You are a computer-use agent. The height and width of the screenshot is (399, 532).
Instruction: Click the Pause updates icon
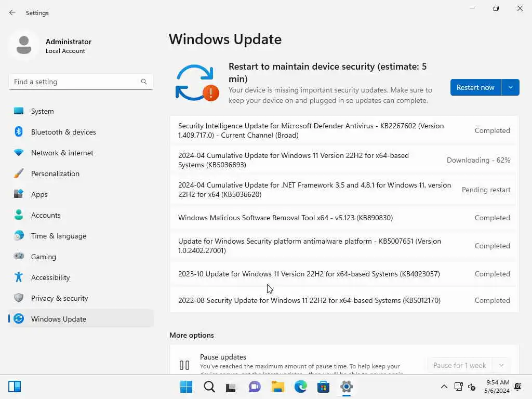(184, 365)
